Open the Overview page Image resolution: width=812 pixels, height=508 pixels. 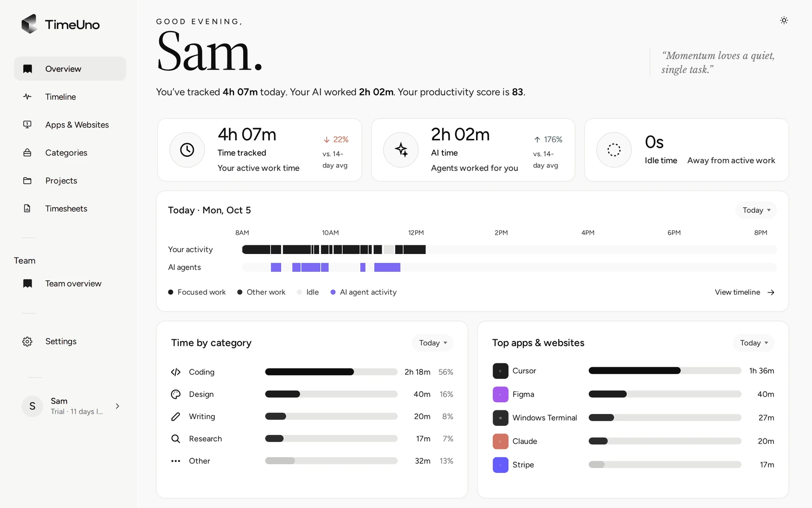[x=70, y=69]
